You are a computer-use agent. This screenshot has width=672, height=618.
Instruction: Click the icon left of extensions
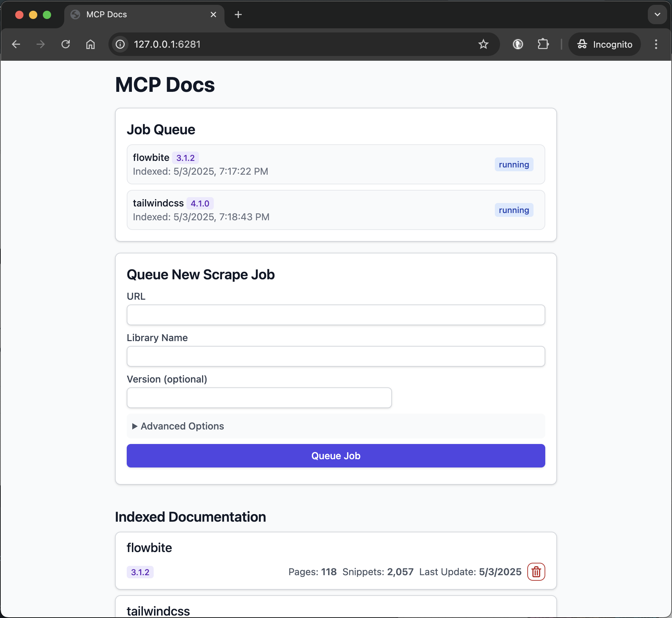click(x=518, y=44)
